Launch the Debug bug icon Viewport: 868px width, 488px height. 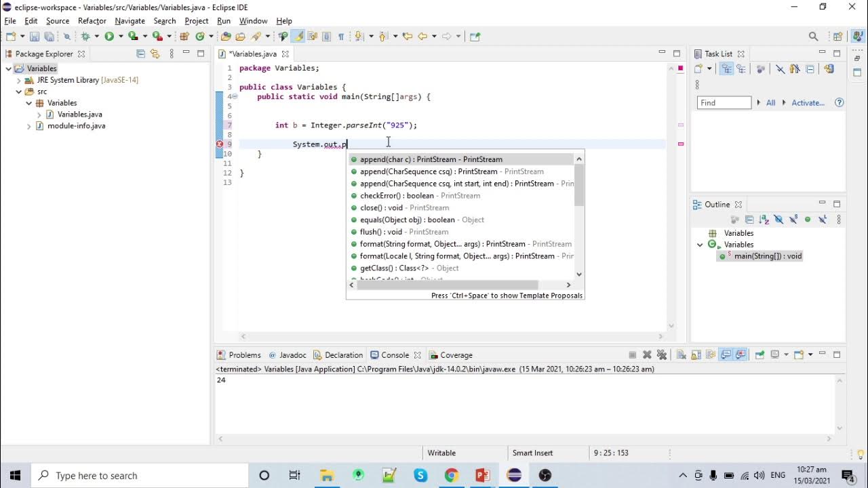coord(85,37)
